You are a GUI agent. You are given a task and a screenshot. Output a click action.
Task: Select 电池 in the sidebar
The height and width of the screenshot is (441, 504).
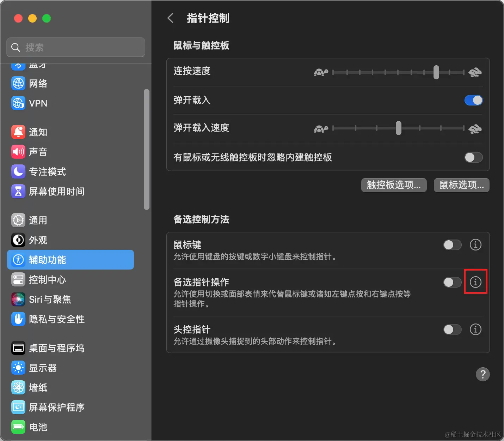pos(70,427)
